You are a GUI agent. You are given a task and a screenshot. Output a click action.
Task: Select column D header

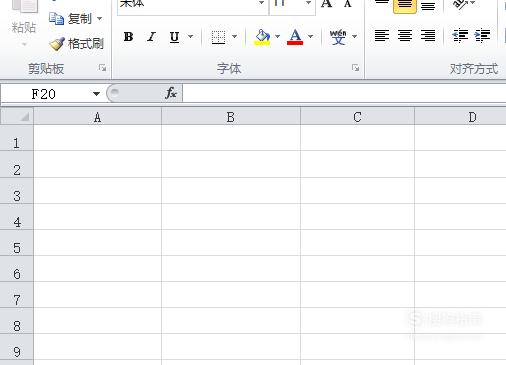(x=460, y=117)
